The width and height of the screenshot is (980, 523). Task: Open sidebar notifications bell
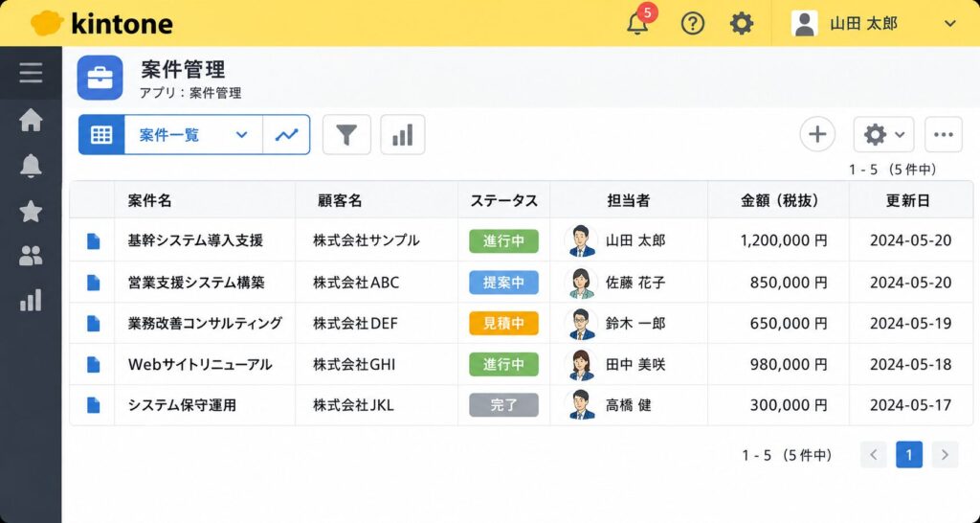coord(31,166)
